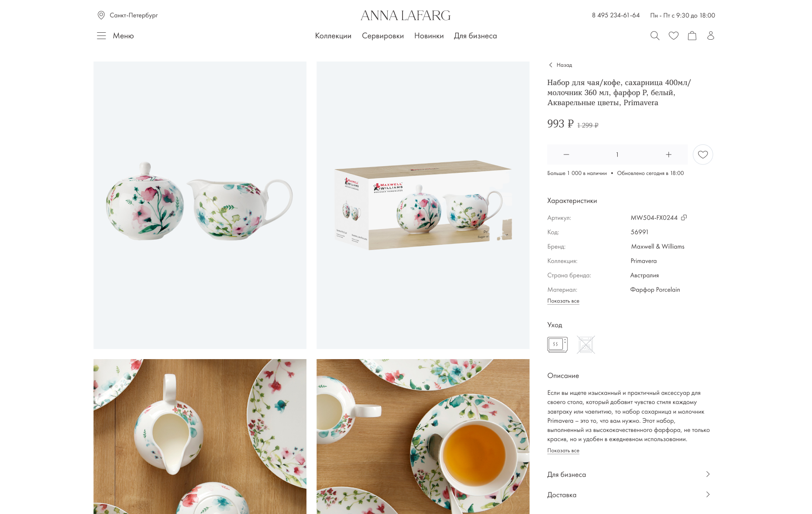
Task: Go back using Назад link
Action: click(x=561, y=65)
